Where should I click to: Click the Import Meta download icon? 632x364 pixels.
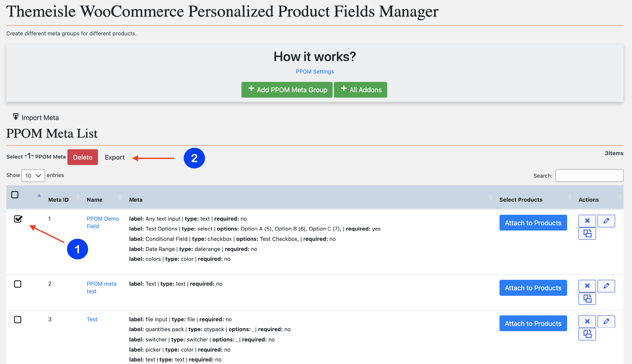click(16, 117)
